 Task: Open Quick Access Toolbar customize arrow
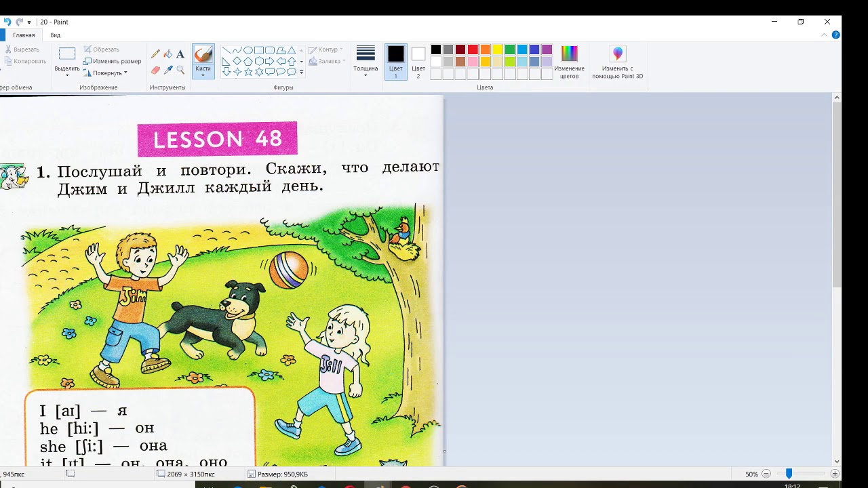tap(29, 22)
